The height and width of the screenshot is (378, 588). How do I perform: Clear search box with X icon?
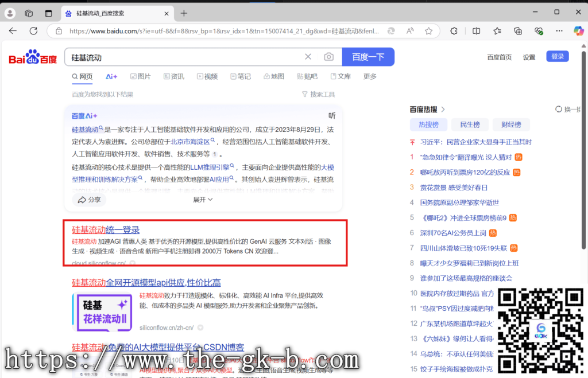(308, 57)
